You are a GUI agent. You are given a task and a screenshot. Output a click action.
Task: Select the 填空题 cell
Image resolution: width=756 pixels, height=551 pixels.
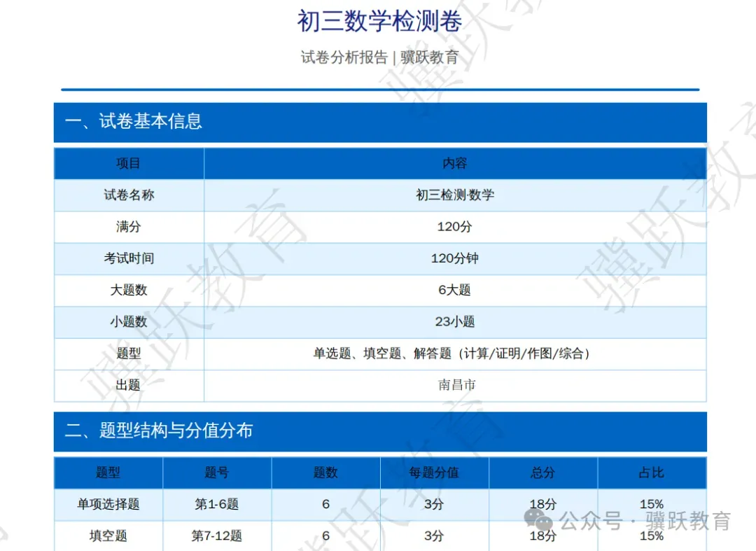108,536
